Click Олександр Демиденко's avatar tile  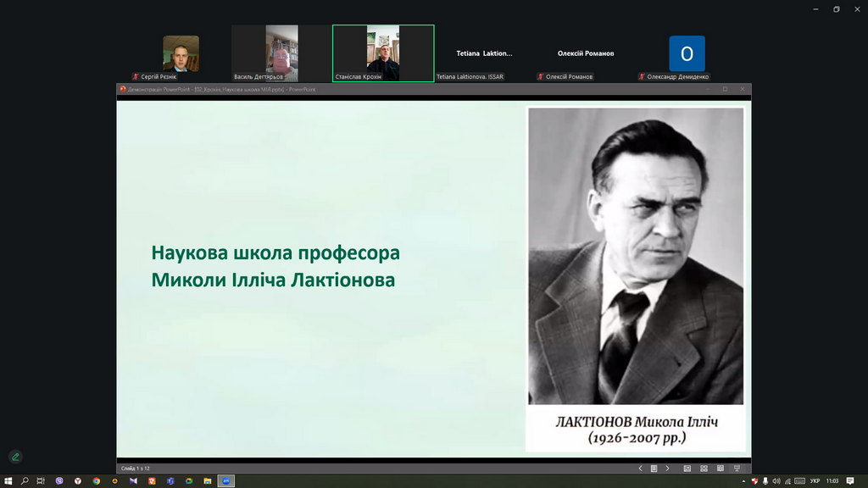click(687, 54)
